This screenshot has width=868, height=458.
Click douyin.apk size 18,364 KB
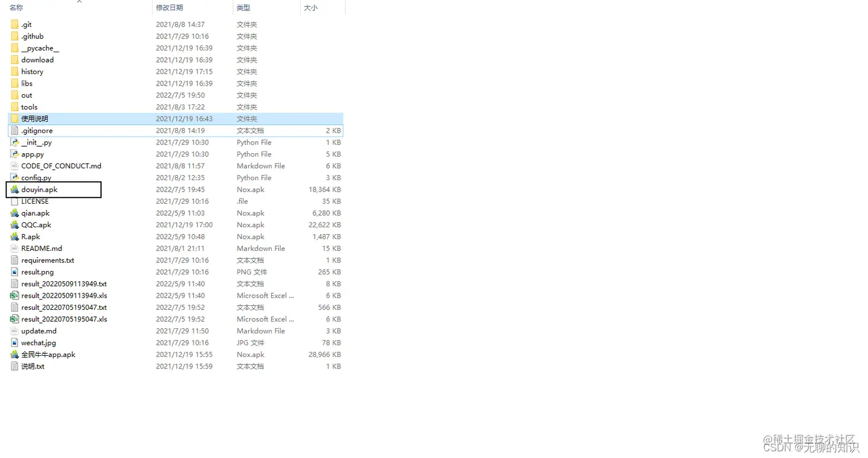[324, 189]
